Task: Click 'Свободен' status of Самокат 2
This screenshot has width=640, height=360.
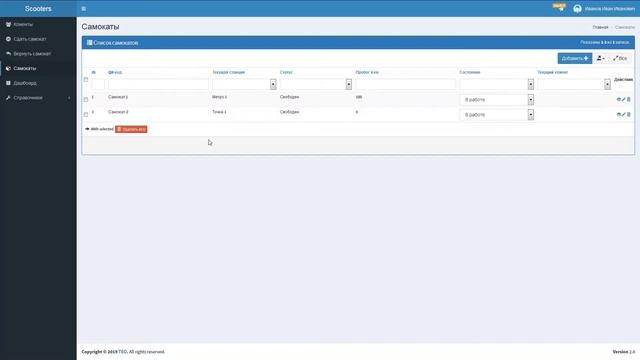Action: click(289, 112)
